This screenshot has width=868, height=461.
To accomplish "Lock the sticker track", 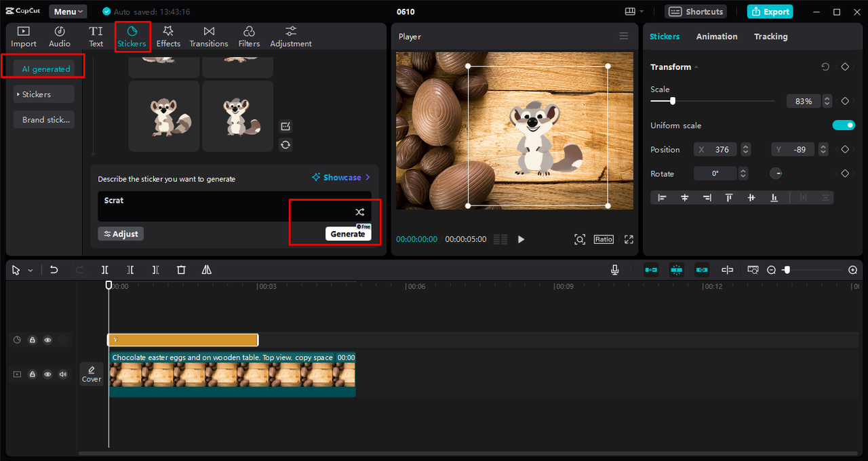I will 32,340.
